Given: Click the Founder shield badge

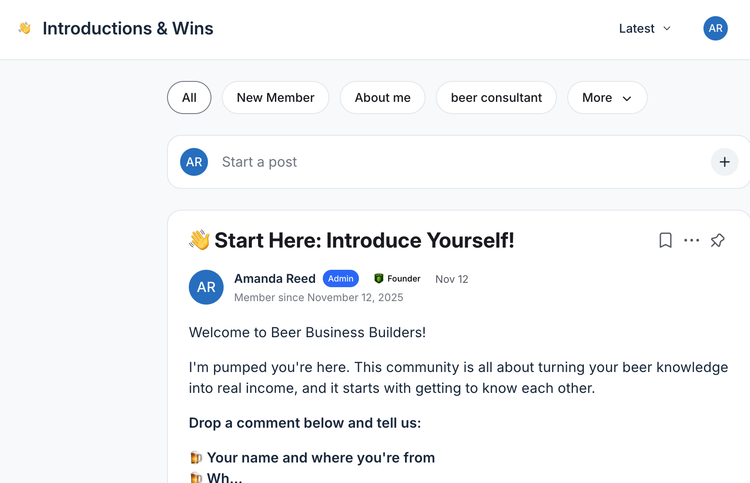Looking at the screenshot, I should [379, 279].
